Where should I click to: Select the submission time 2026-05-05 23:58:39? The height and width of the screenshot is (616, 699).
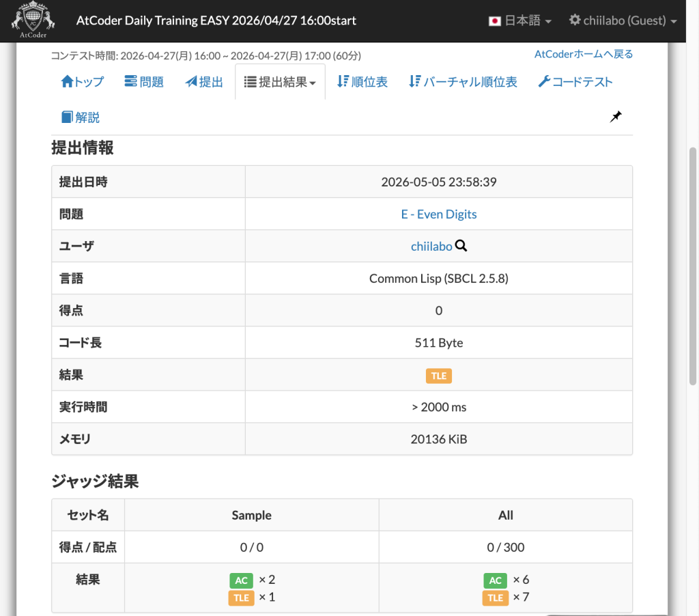[x=439, y=182]
